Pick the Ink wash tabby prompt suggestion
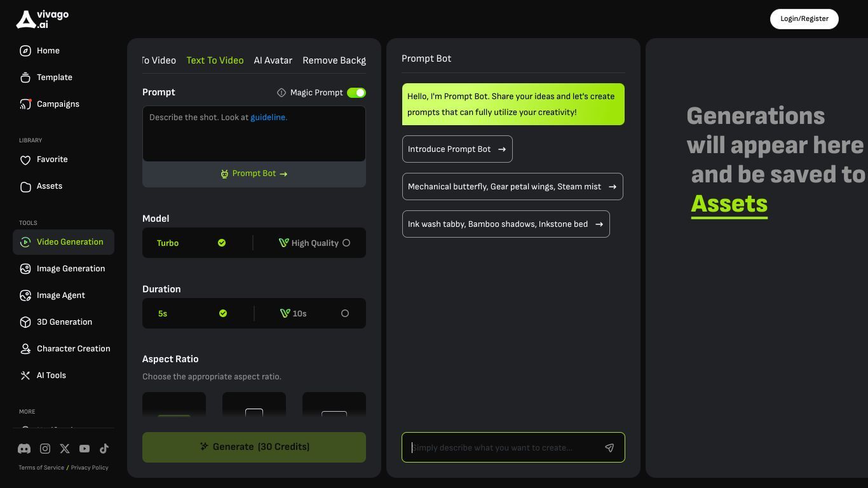This screenshot has width=868, height=488. click(506, 224)
